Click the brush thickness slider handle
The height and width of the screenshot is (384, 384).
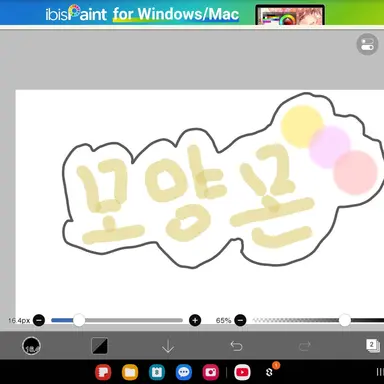click(79, 320)
